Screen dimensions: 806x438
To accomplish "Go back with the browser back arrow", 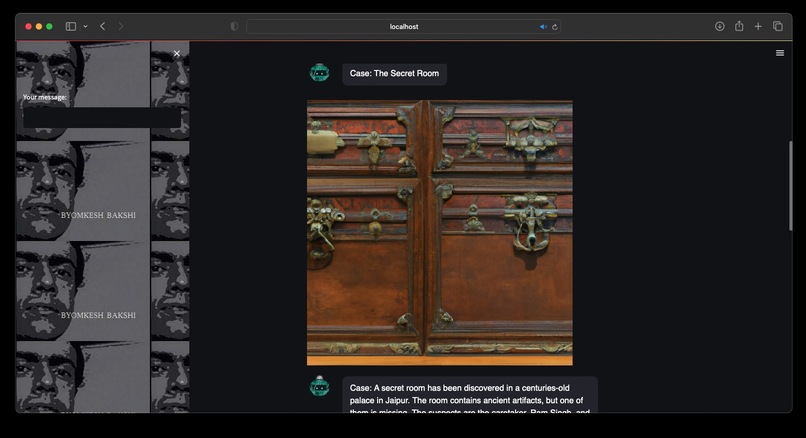I will coord(103,26).
